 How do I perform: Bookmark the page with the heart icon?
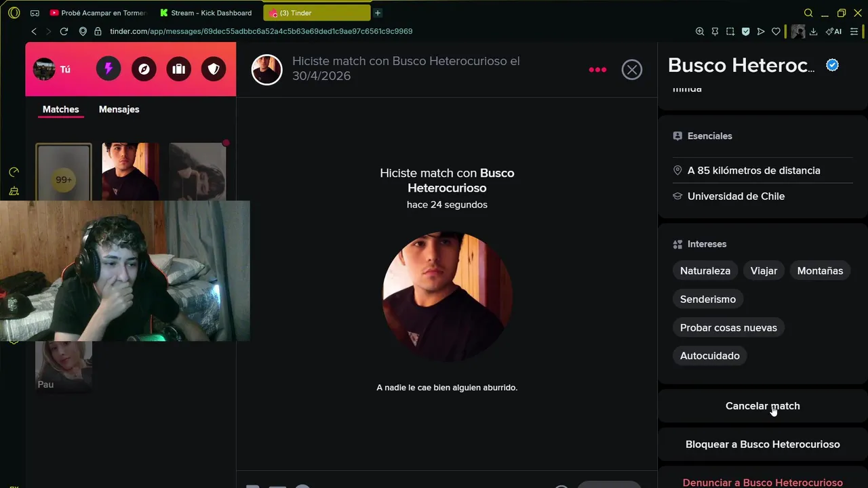point(776,31)
